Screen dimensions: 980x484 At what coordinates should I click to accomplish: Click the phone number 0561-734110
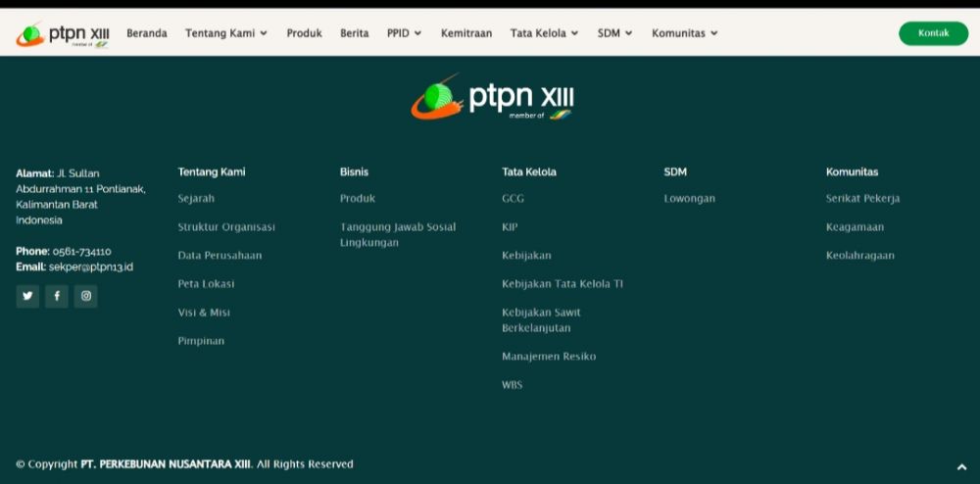(82, 251)
